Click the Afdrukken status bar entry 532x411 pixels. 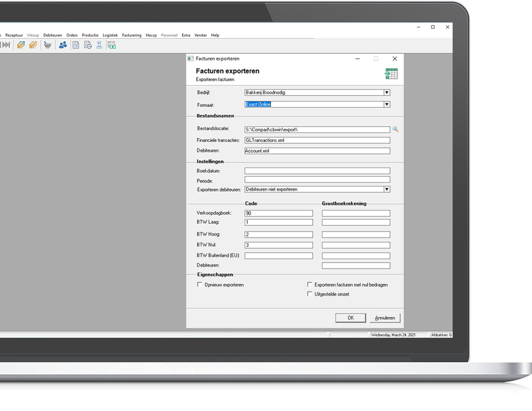(442, 335)
